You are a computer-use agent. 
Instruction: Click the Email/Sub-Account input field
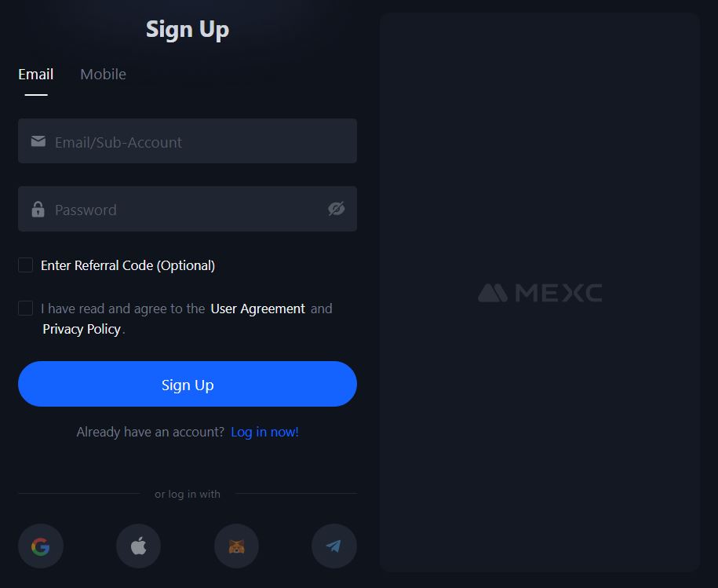click(x=188, y=141)
